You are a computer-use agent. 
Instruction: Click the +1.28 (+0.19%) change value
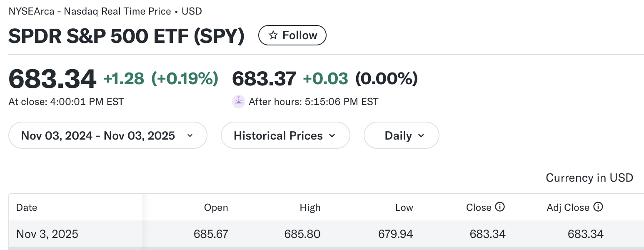pyautogui.click(x=160, y=78)
